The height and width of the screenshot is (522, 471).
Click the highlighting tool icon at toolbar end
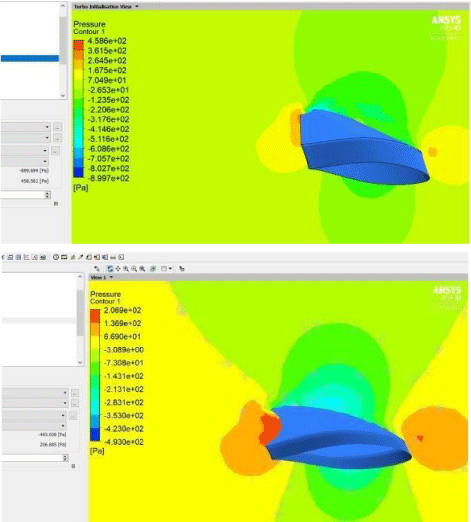tap(182, 268)
